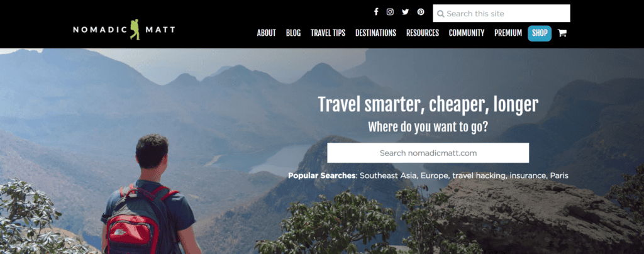
Task: Select the 'travel hacking' popular search
Action: click(x=480, y=175)
